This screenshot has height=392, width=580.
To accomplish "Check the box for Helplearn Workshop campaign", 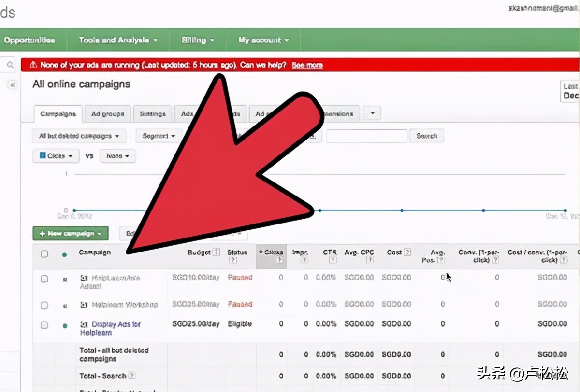I will (44, 305).
